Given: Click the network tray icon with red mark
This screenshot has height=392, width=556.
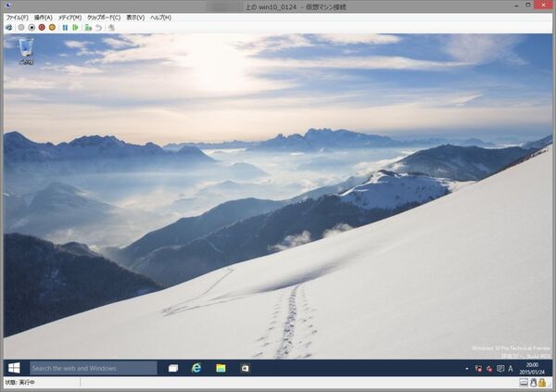Looking at the screenshot, I should coord(478,369).
